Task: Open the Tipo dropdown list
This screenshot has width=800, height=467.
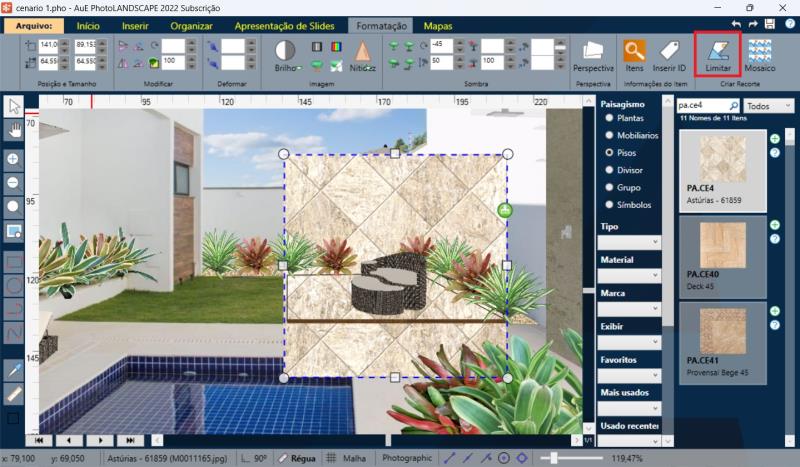Action: pyautogui.click(x=630, y=242)
